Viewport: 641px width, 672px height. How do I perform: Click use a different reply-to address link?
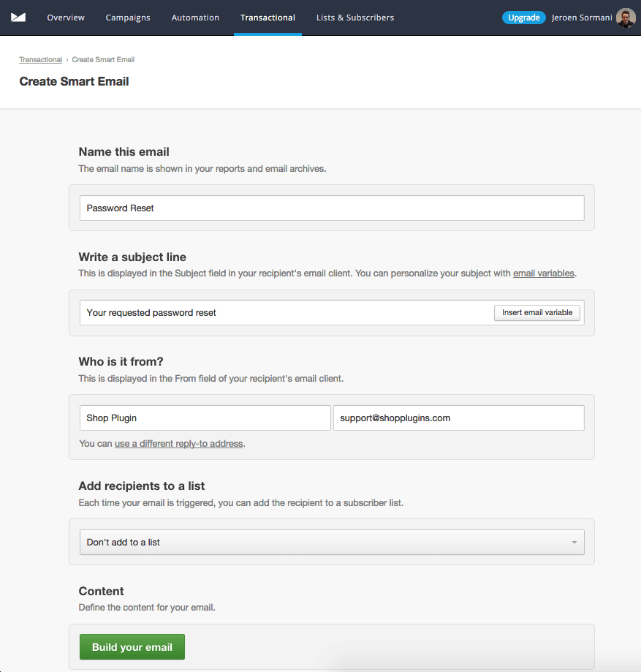coord(178,444)
